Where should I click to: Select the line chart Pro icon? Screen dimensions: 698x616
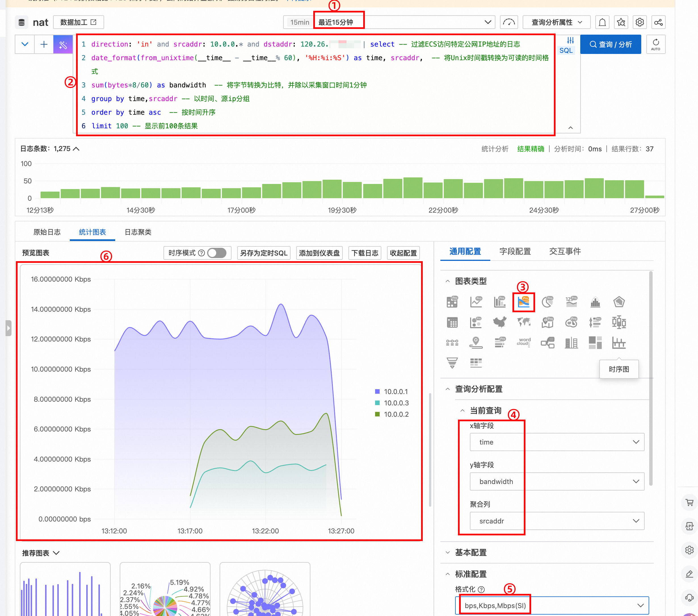(x=476, y=302)
